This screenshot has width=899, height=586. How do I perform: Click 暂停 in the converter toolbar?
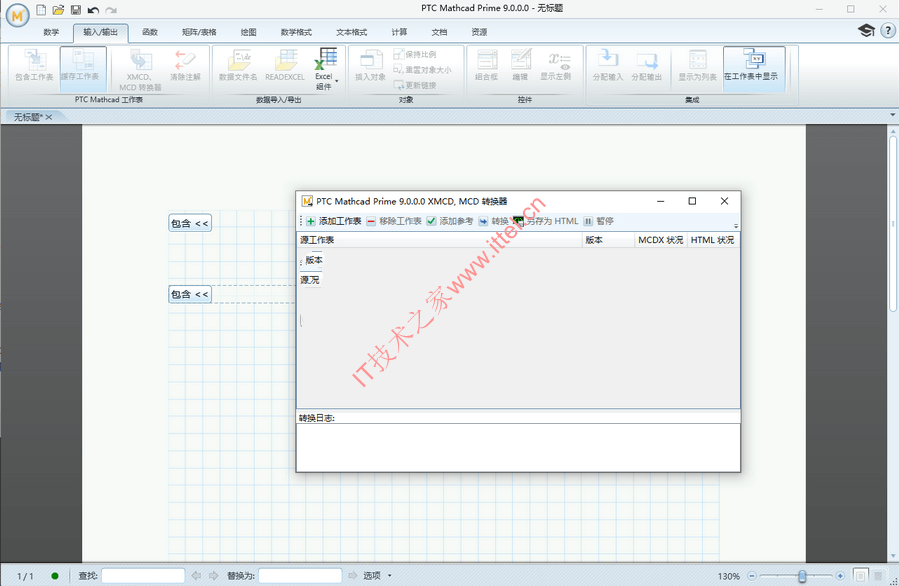pos(599,221)
